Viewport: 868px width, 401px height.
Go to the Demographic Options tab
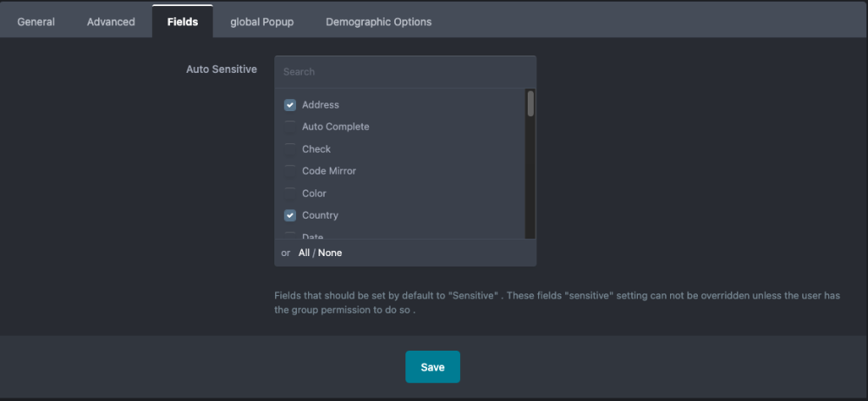point(378,22)
